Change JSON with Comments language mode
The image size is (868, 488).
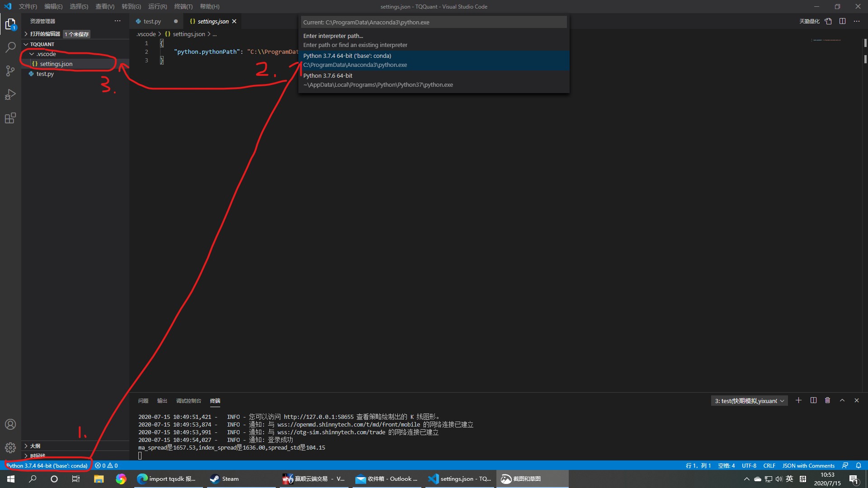[808, 465]
